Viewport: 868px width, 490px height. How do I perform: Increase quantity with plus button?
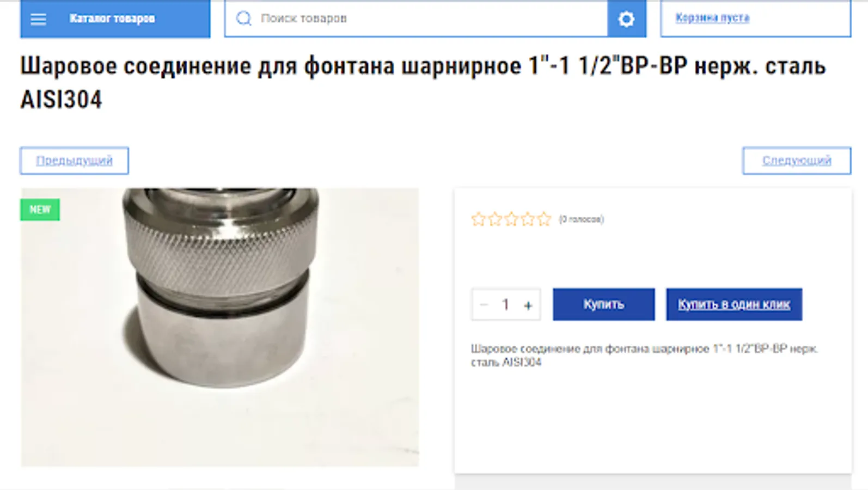tap(528, 305)
